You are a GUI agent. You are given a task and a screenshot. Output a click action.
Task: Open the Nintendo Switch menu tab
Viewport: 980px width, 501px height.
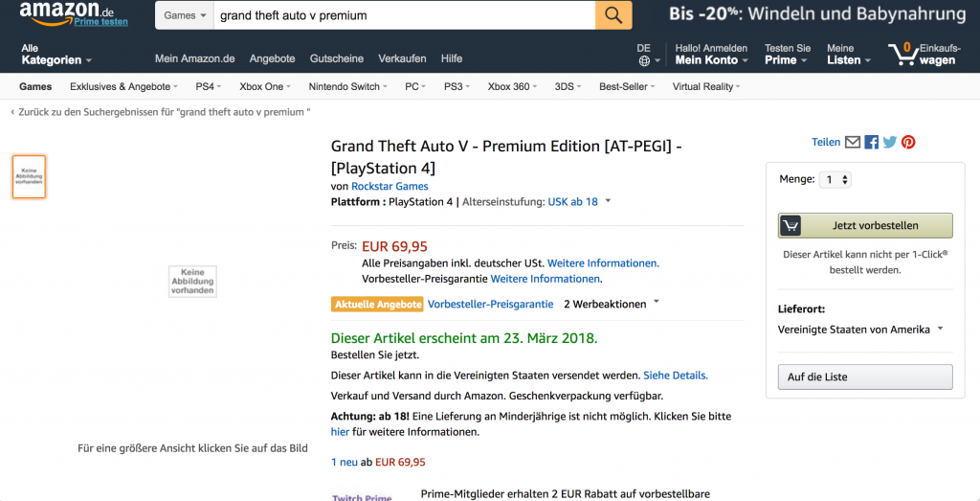348,86
